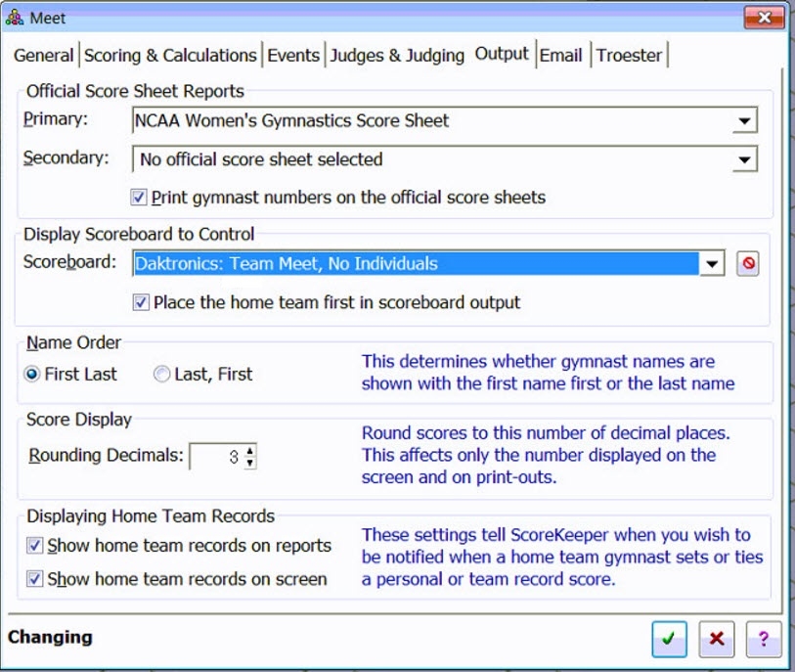Open the Scoreboard selection dropdown arrow
This screenshot has width=795, height=672.
(x=712, y=264)
